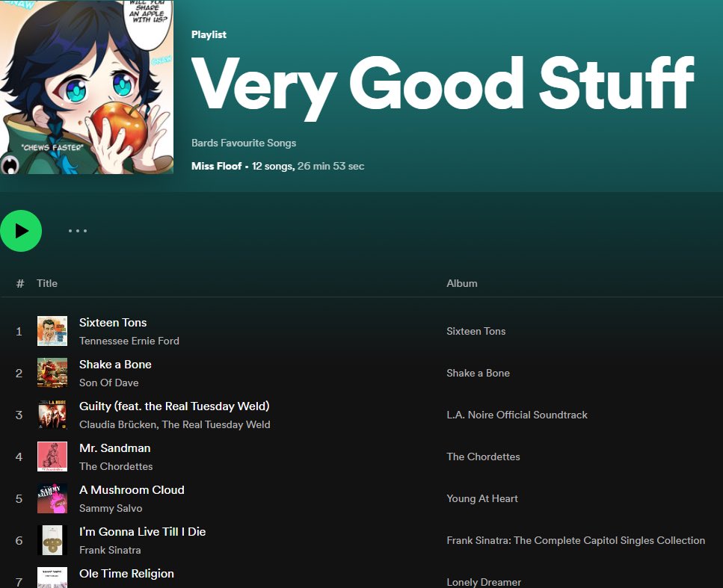
Task: Click track number 4 in the list
Action: click(x=19, y=457)
